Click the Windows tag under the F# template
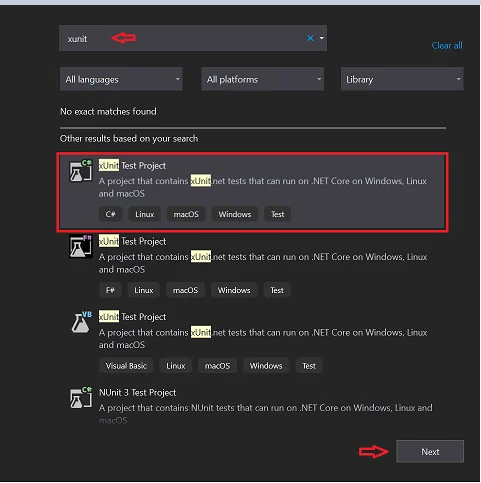This screenshot has width=481, height=483. 234,290
